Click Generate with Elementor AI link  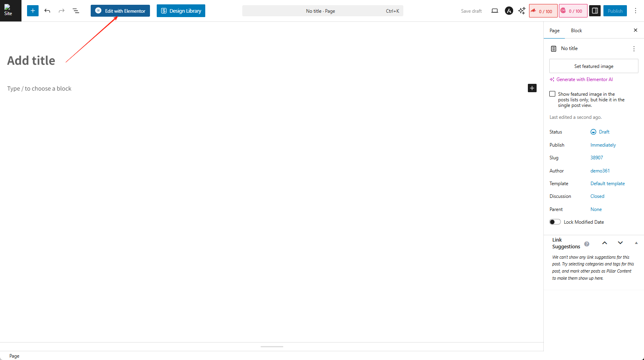(581, 79)
